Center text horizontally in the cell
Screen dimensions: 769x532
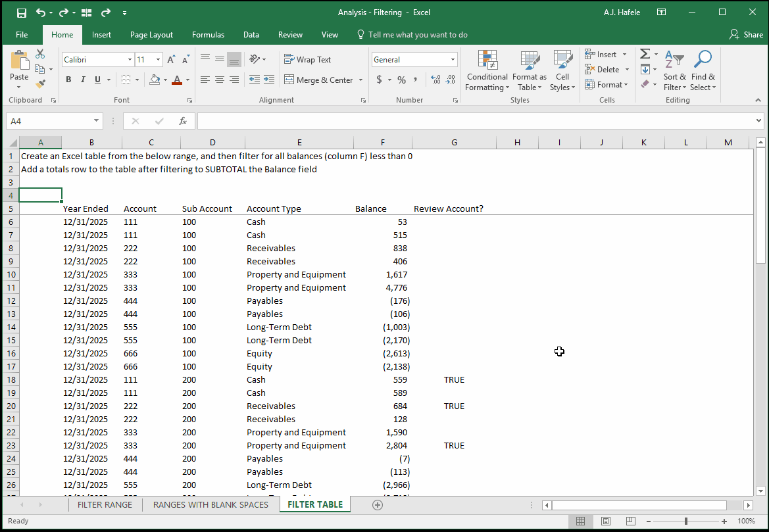tap(220, 80)
